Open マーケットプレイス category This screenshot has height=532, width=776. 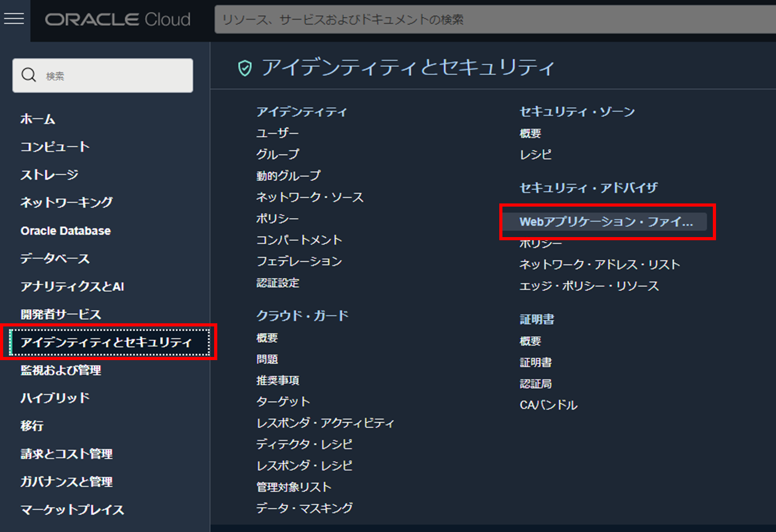(72, 509)
